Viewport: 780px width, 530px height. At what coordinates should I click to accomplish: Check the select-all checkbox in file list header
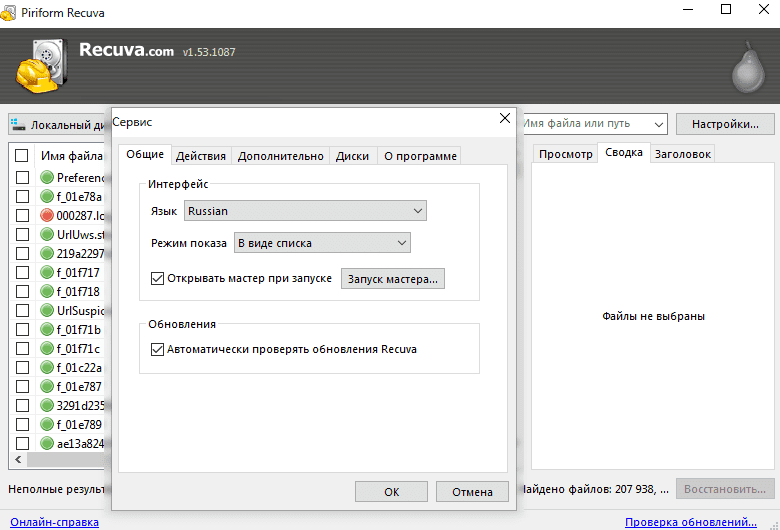point(21,156)
